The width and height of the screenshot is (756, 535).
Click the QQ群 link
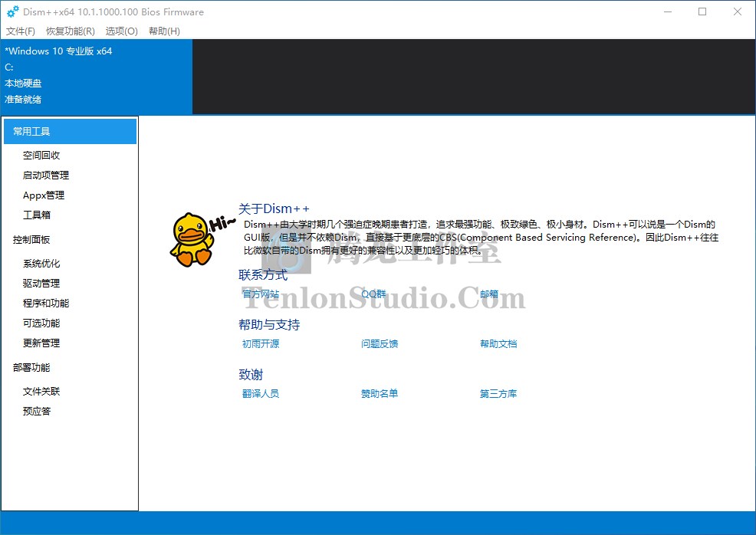click(x=373, y=294)
